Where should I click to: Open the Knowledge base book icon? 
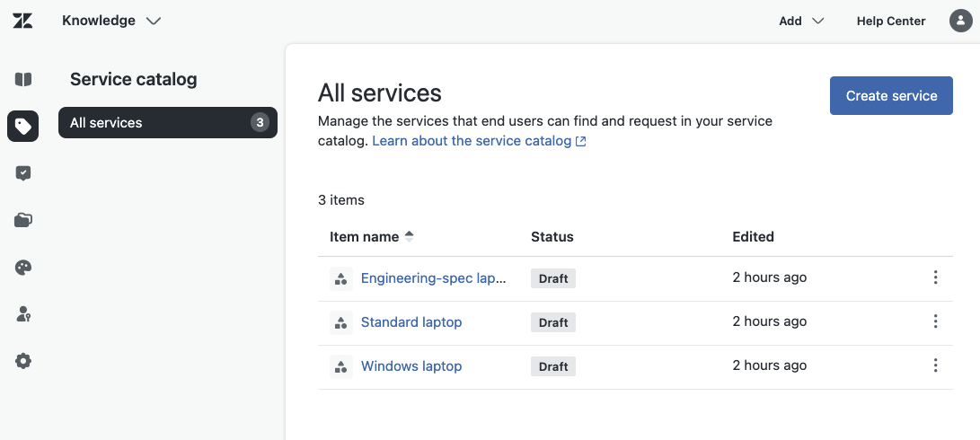click(23, 79)
